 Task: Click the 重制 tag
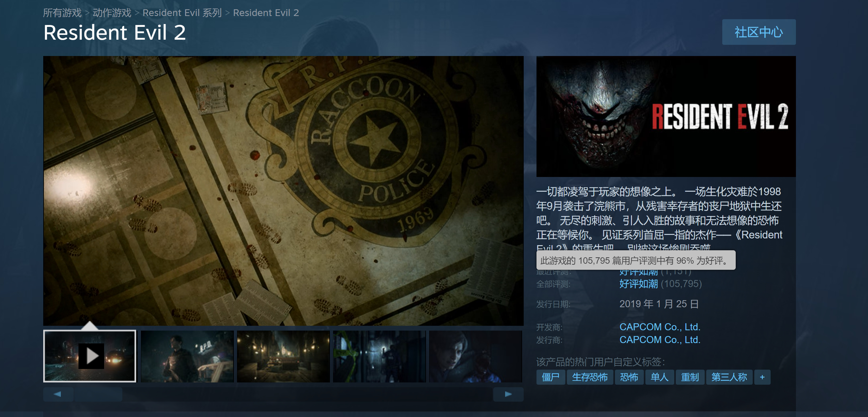click(x=690, y=377)
